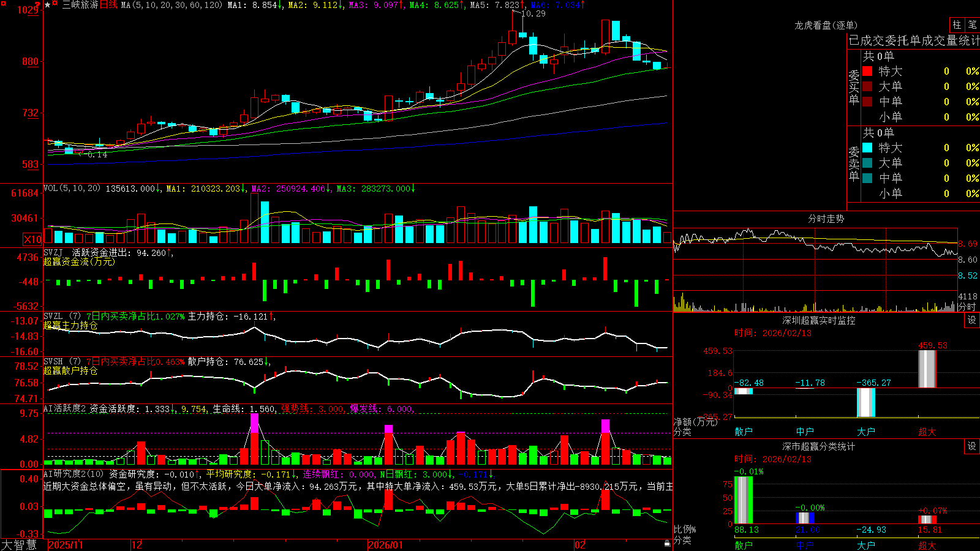This screenshot has height=551, width=980.
Task: Click the 超赢主力持仓 label
Action: (70, 325)
